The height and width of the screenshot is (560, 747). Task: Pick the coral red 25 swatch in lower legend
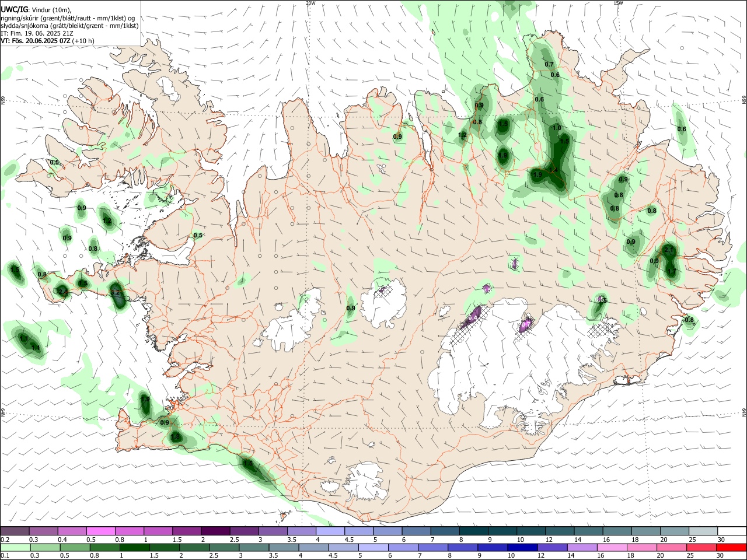point(702,547)
